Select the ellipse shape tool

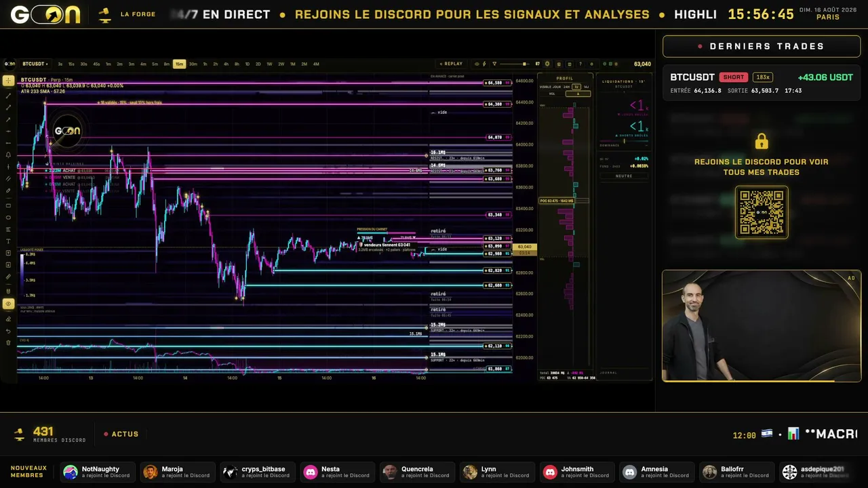(x=8, y=218)
